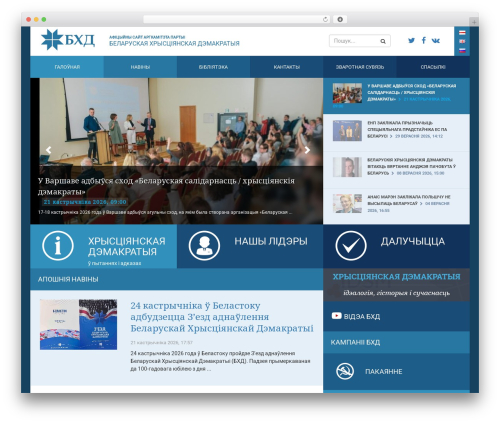Reload page using browser refresh icon
The height and width of the screenshot is (423, 500).
pyautogui.click(x=325, y=19)
